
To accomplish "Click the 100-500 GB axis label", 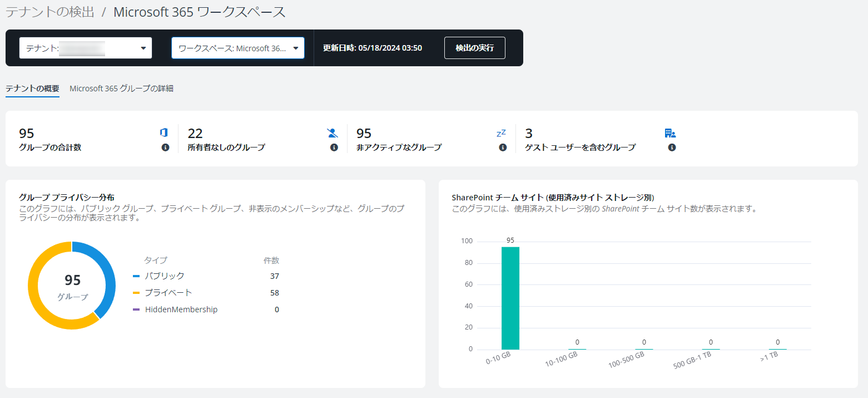I will pos(627,360).
